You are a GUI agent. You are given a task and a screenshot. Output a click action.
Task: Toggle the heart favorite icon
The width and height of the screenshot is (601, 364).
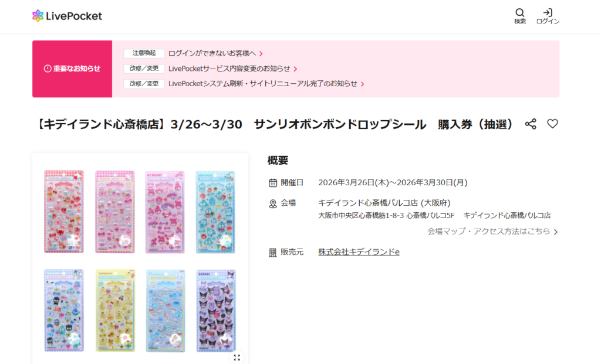coord(552,124)
